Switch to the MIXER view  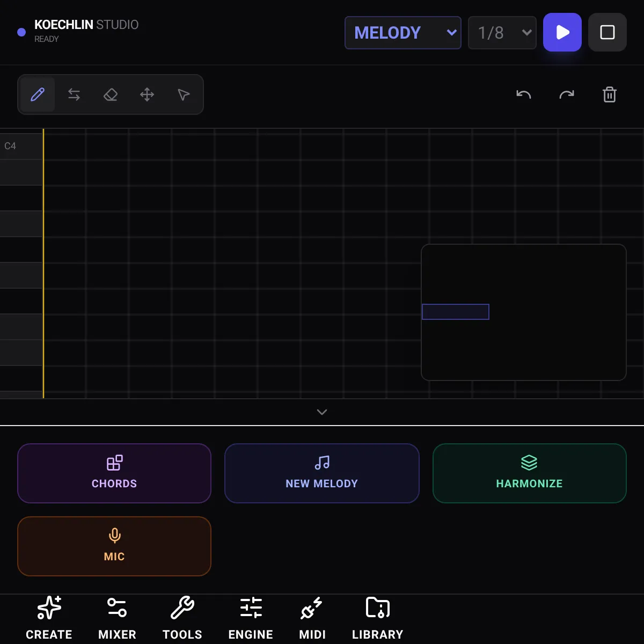coord(116,618)
